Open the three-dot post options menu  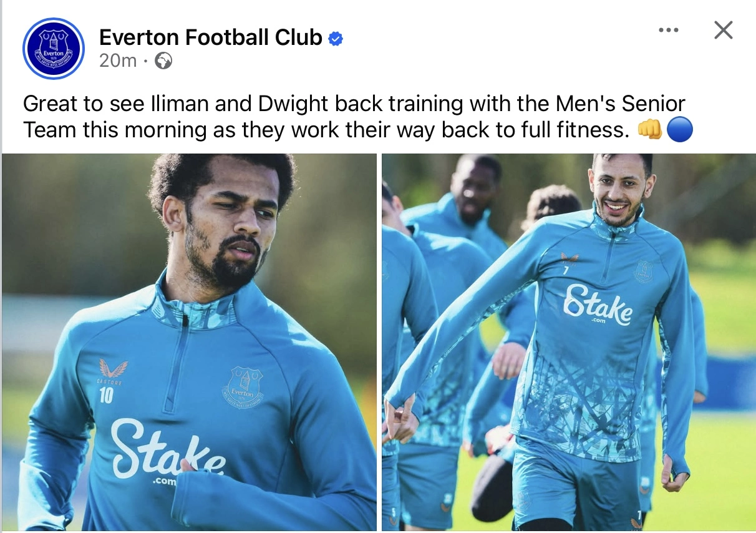pyautogui.click(x=668, y=30)
